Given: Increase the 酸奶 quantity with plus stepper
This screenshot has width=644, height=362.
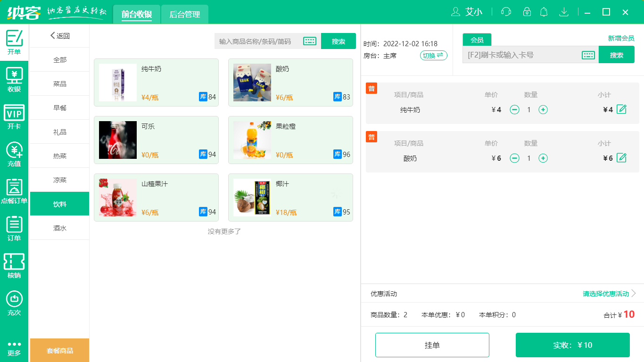Looking at the screenshot, I should (x=543, y=158).
